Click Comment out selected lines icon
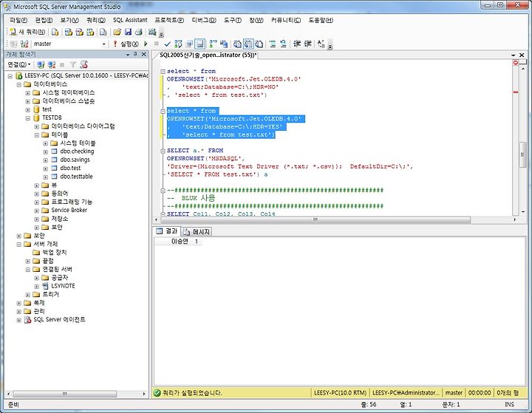 point(273,44)
